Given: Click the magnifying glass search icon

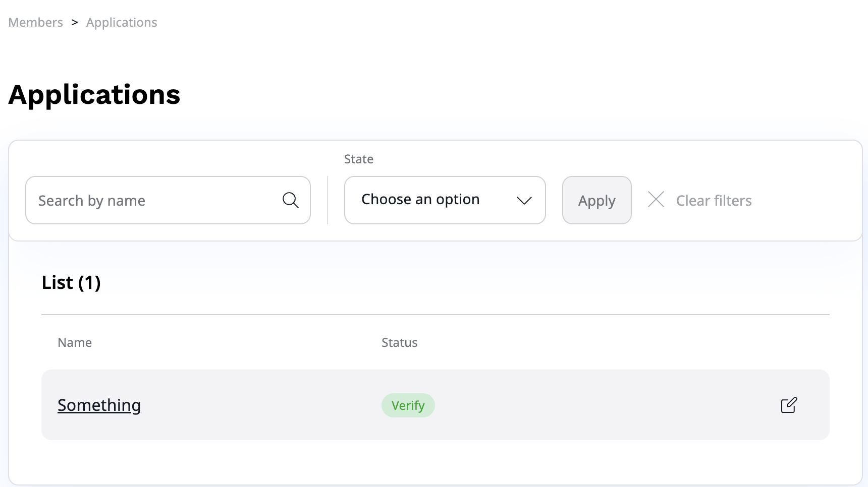Looking at the screenshot, I should pyautogui.click(x=290, y=200).
